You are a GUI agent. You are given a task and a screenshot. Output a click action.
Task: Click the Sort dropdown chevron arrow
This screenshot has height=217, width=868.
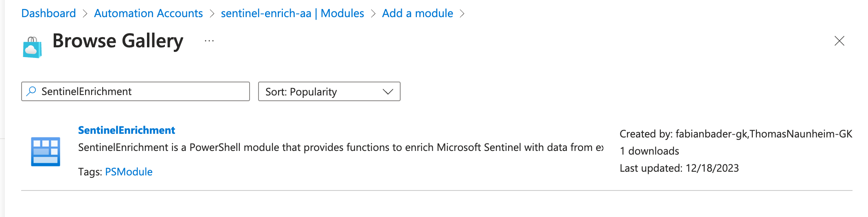(x=388, y=92)
